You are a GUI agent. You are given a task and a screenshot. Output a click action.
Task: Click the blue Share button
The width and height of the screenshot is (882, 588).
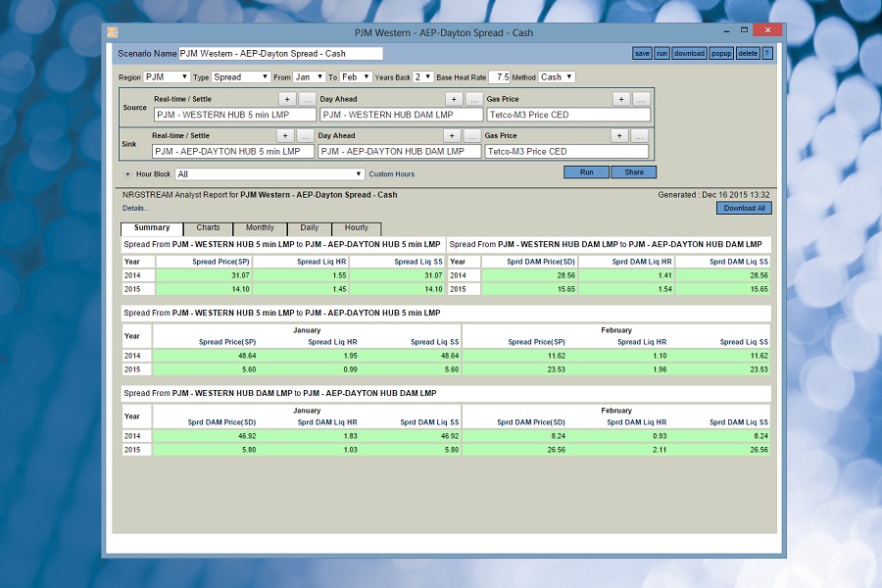tap(633, 172)
